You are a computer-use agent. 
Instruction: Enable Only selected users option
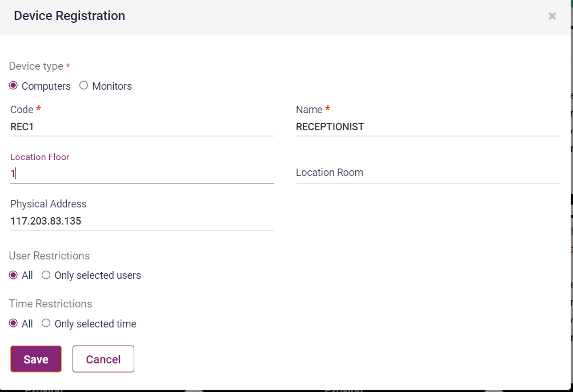(x=46, y=275)
